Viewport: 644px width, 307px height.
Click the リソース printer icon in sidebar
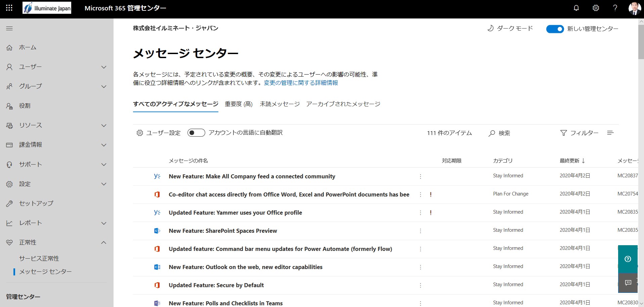point(9,126)
